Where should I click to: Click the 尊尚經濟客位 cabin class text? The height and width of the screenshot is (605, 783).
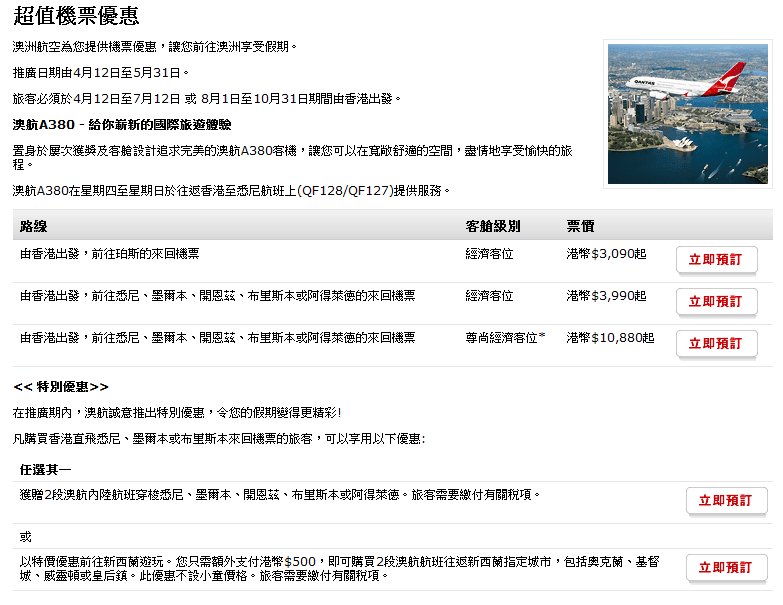[501, 338]
